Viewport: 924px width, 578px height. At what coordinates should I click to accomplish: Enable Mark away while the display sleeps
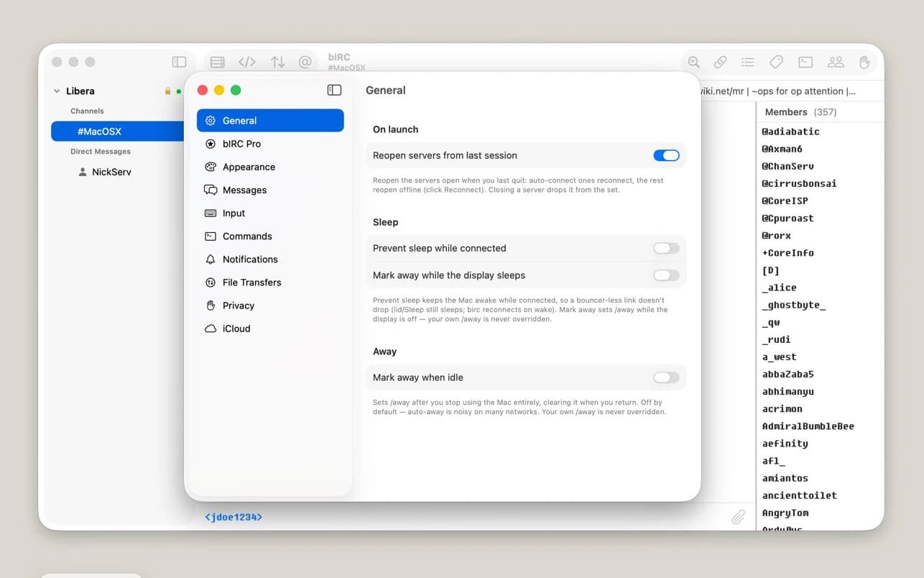(666, 275)
